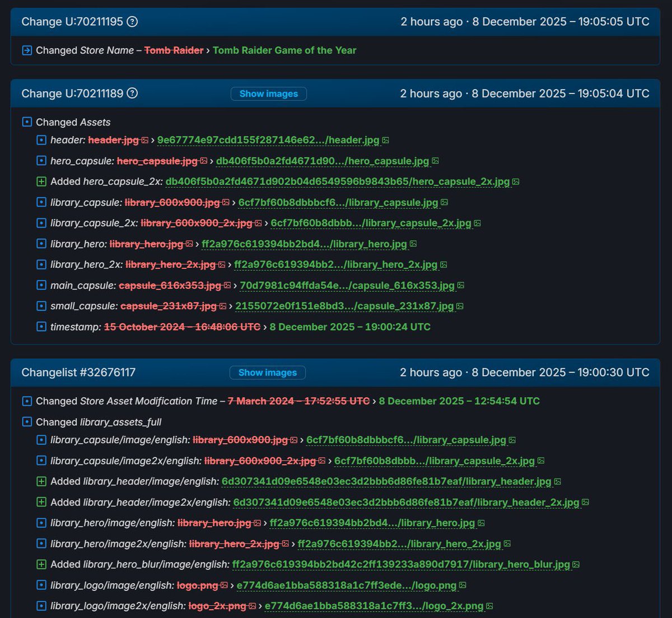Select old timestamp 15 October 2024 – 16:48:06 UTC

click(x=182, y=327)
